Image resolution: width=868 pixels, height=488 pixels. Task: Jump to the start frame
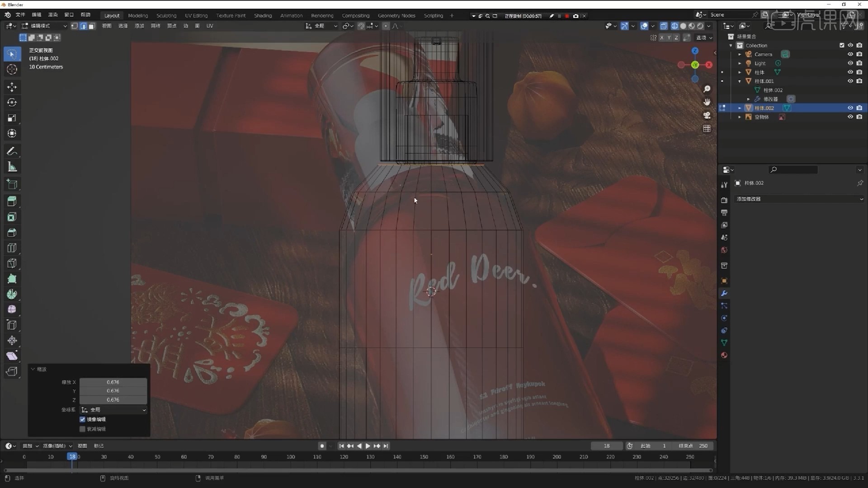(x=341, y=446)
